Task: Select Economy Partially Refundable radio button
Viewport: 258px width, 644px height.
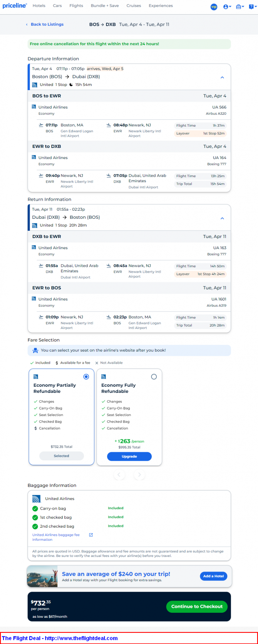Action: pyautogui.click(x=86, y=377)
